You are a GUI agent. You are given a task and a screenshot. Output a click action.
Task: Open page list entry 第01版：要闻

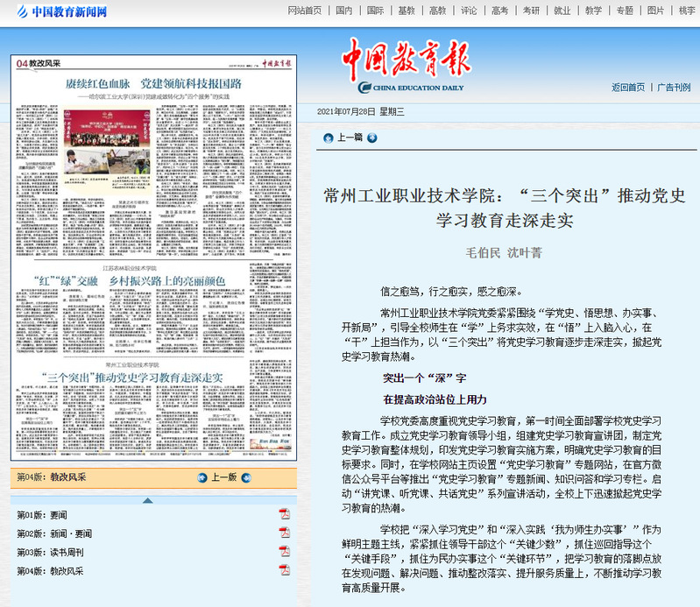[x=42, y=514]
